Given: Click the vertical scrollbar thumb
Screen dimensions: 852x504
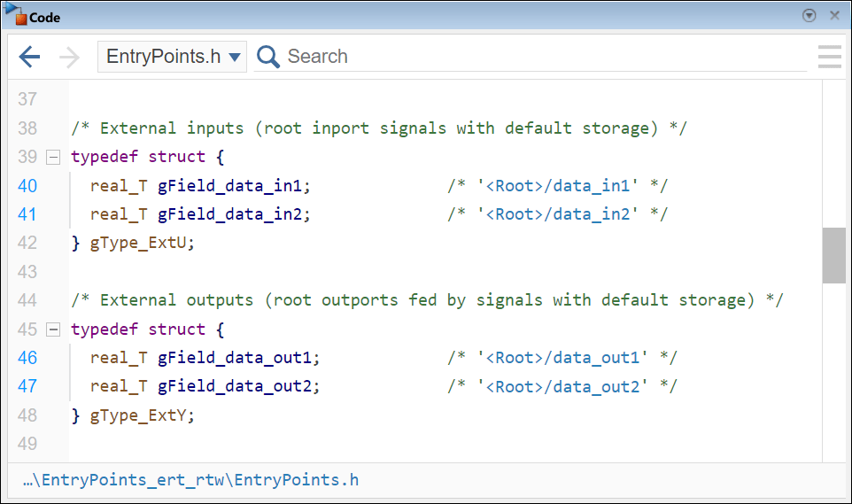Looking at the screenshot, I should click(x=833, y=255).
